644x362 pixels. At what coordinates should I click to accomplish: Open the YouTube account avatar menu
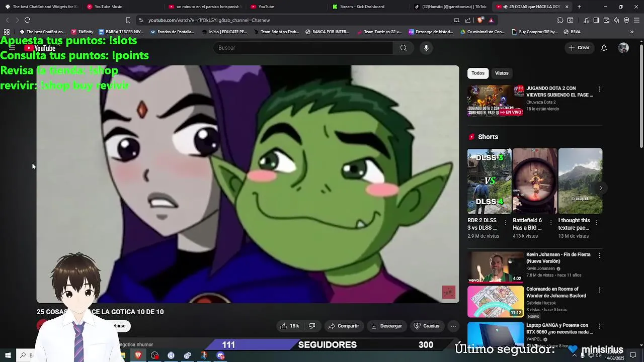623,48
